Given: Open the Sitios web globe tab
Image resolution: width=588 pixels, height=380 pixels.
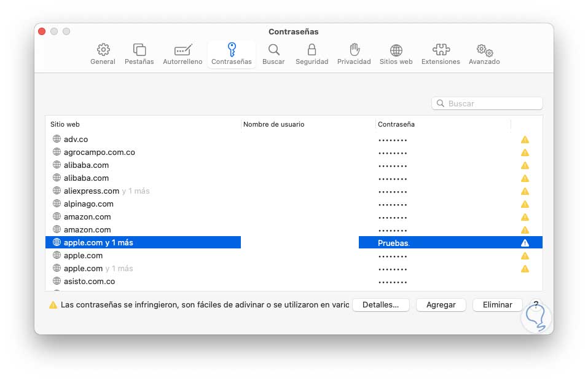Looking at the screenshot, I should (396, 54).
